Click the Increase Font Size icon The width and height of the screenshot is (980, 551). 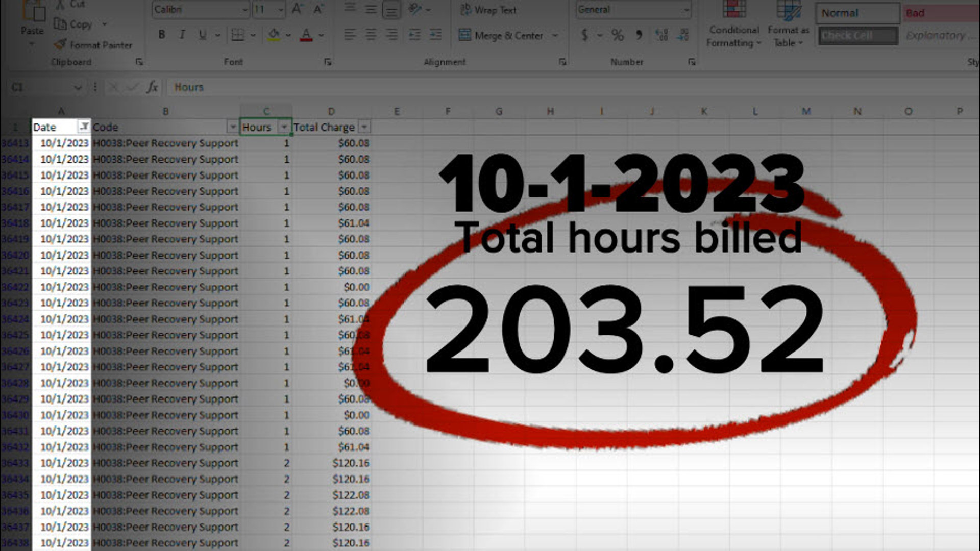pyautogui.click(x=297, y=9)
